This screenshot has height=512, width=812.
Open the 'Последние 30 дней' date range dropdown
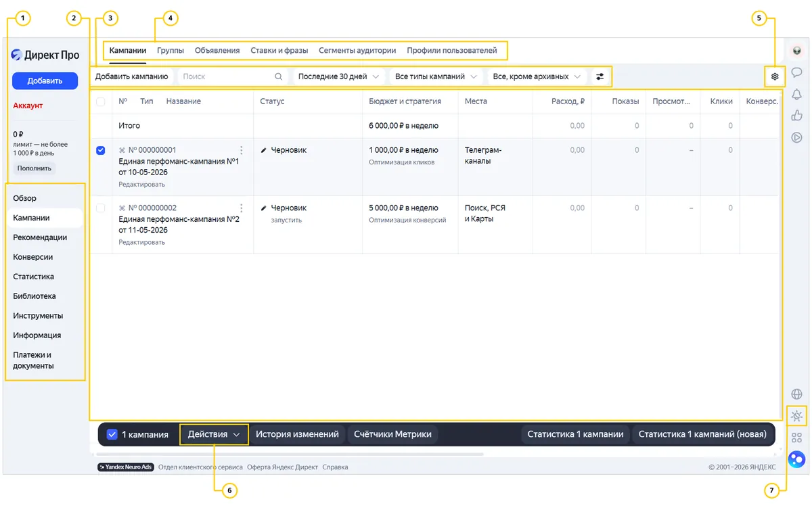pyautogui.click(x=338, y=76)
